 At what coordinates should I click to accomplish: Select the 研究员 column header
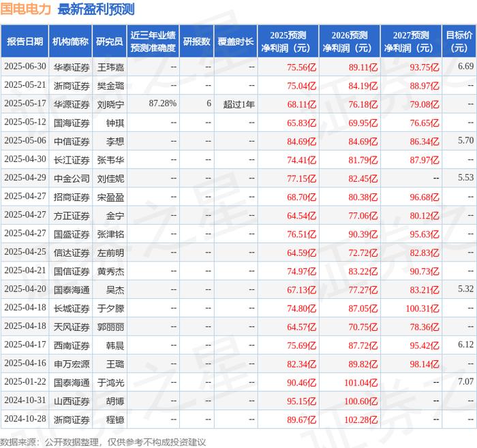click(x=110, y=42)
